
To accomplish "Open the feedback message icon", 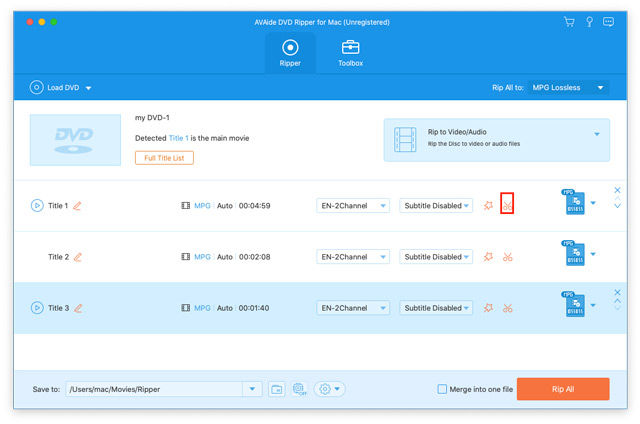I will [x=609, y=22].
